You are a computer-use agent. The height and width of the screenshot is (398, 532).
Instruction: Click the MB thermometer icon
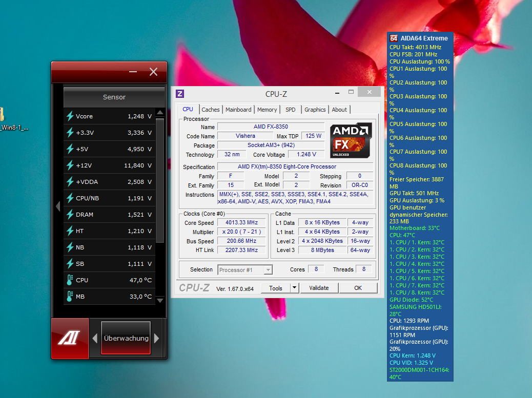pos(70,296)
